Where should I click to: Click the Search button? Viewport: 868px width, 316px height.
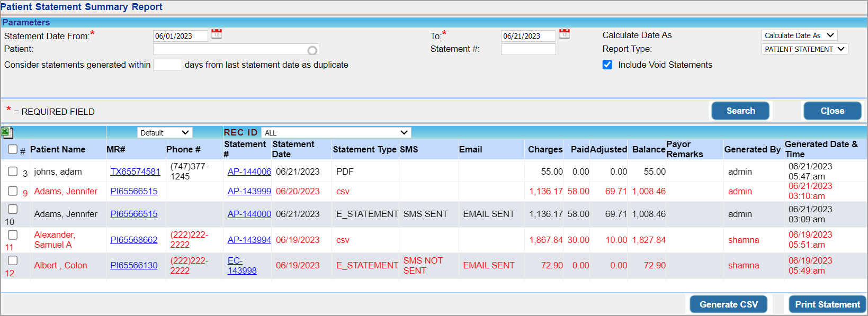coord(740,111)
